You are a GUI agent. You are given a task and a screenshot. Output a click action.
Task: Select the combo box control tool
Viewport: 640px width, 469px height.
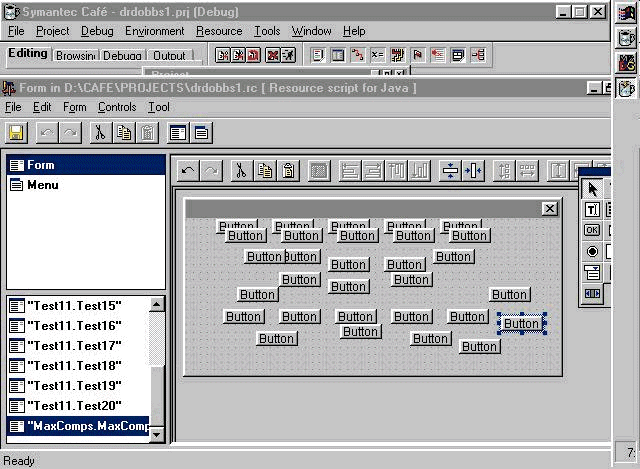(592, 272)
